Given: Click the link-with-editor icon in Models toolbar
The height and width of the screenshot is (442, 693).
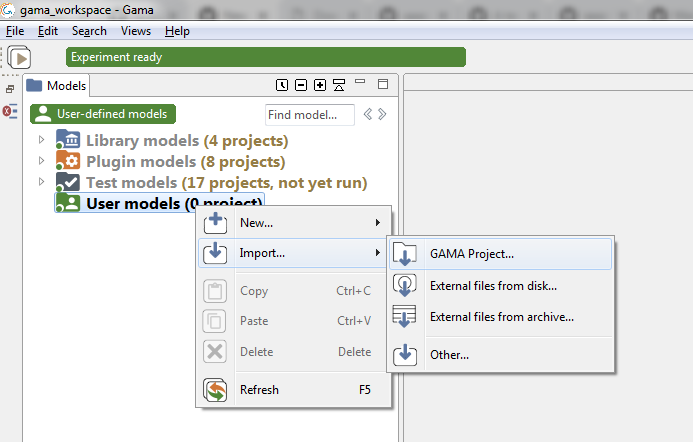Looking at the screenshot, I should 339,85.
